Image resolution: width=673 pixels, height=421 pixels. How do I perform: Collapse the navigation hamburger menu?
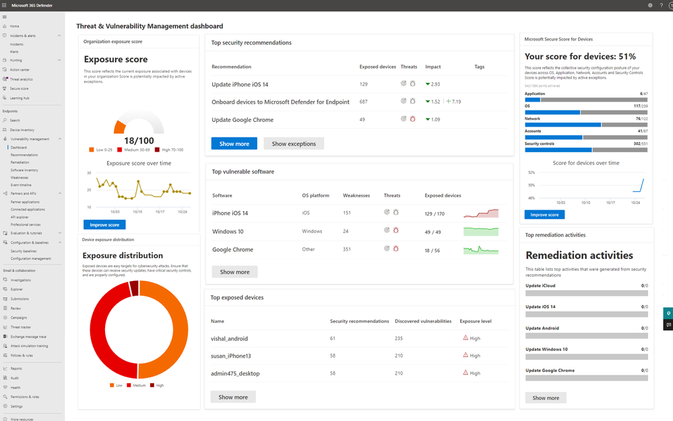coord(5,17)
